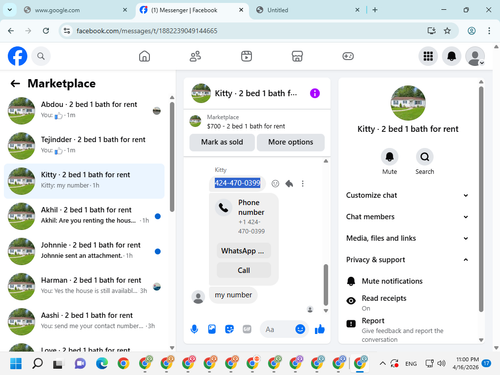This screenshot has width=500, height=375.
Task: Expand Media, files and links section
Action: click(x=407, y=238)
